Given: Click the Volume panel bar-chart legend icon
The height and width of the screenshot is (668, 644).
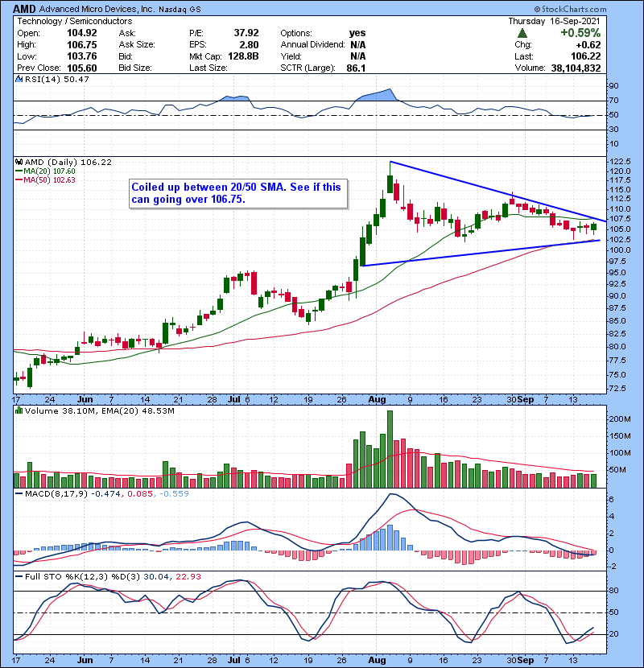Looking at the screenshot, I should click(19, 410).
